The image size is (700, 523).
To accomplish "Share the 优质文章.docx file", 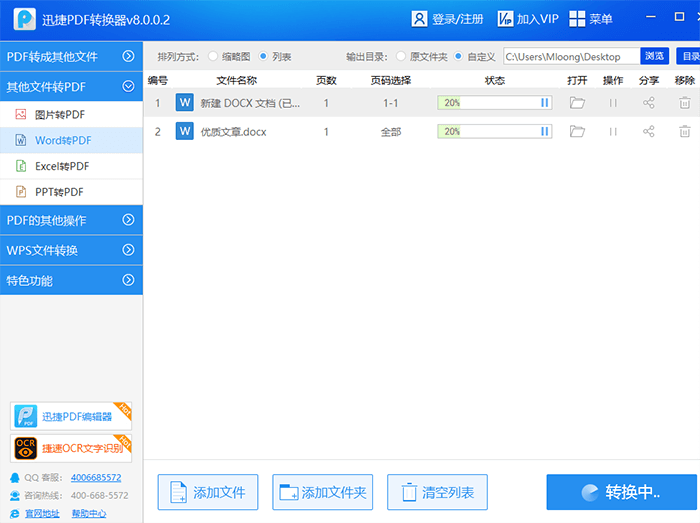I will click(x=649, y=132).
